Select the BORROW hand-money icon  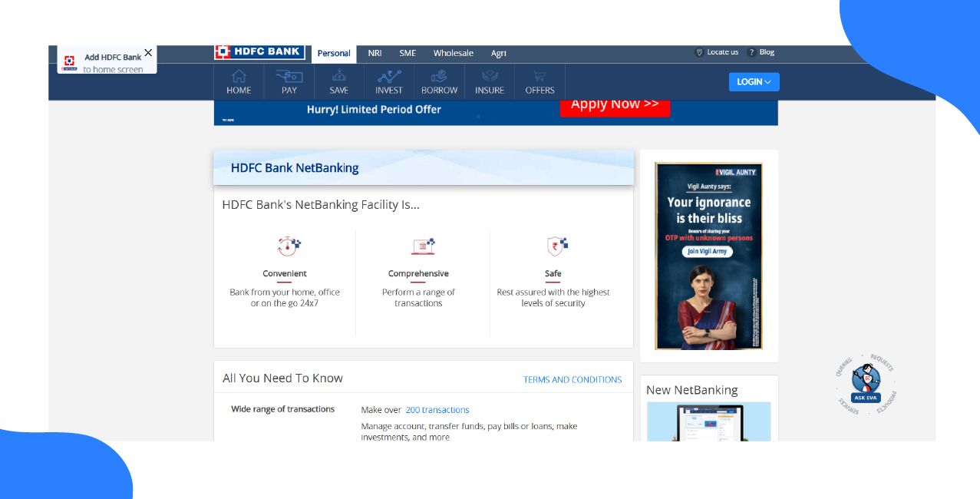(x=439, y=77)
